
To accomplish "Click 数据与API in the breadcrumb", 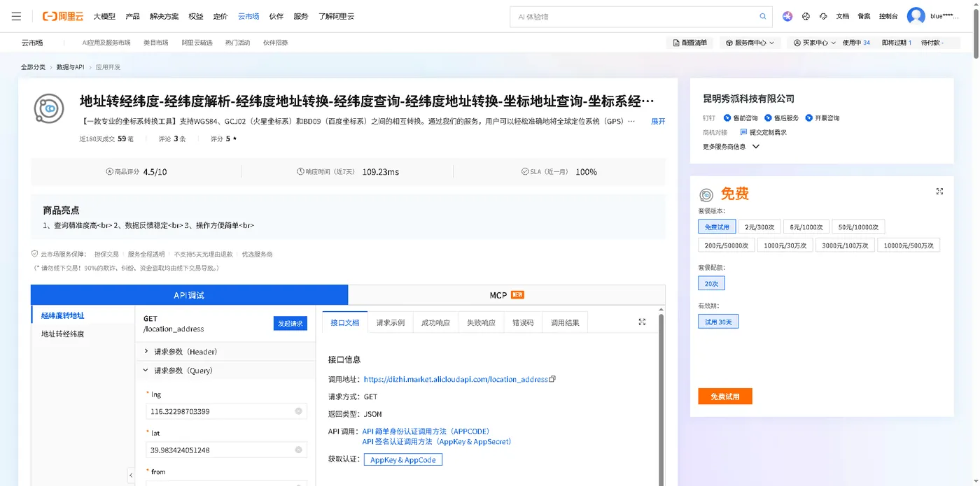I will pyautogui.click(x=70, y=67).
